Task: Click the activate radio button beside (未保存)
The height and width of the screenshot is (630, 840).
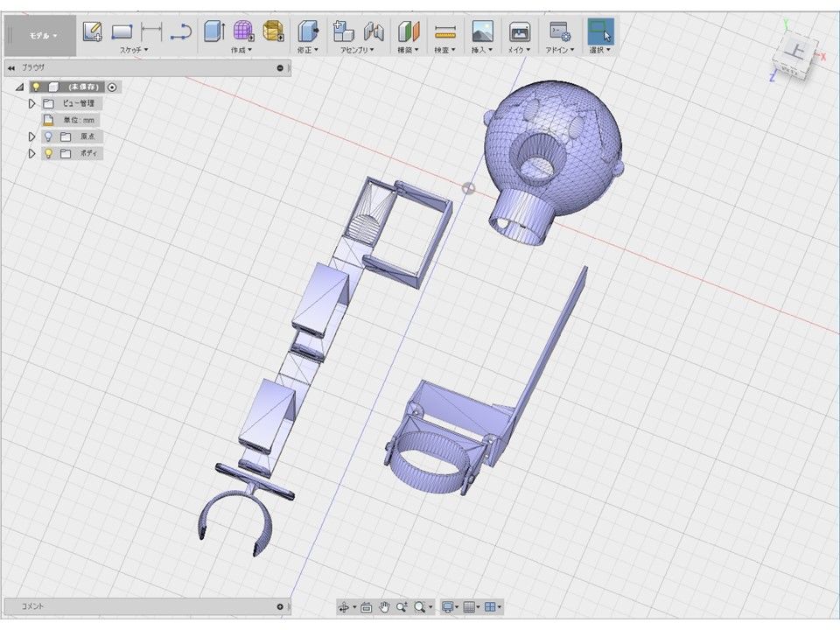Action: click(112, 87)
